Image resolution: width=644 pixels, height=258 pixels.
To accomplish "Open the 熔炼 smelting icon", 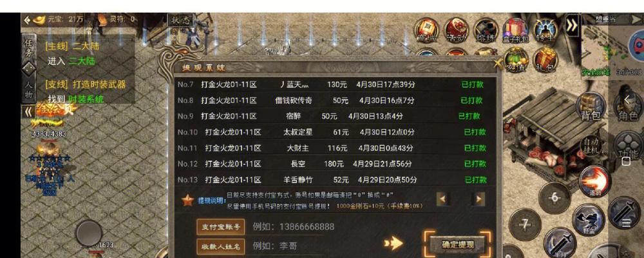I will [486, 30].
